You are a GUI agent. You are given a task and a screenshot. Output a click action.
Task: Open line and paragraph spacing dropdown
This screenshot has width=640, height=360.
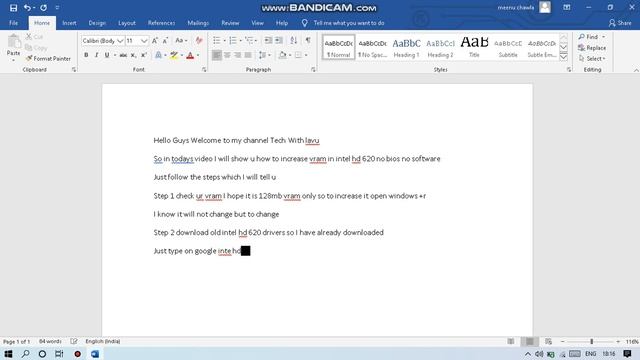point(264,55)
